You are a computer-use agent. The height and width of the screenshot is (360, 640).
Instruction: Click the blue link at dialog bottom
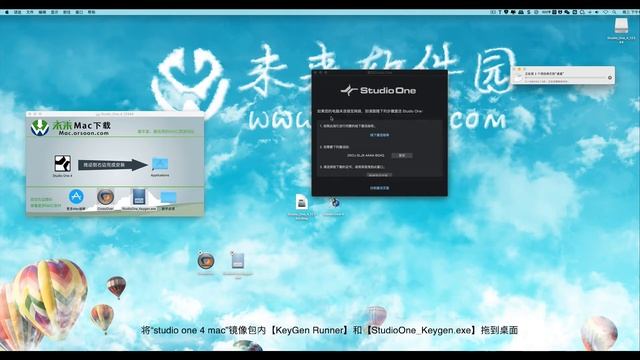(x=379, y=188)
